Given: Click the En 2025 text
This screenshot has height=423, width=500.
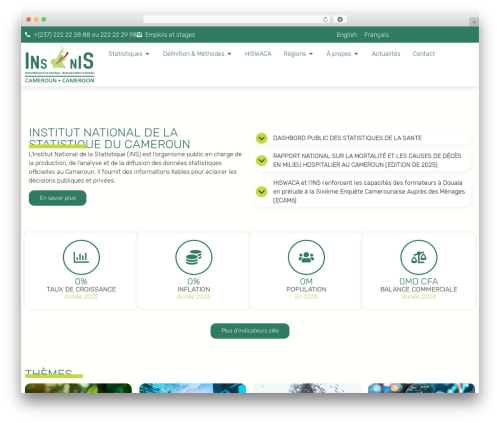Looking at the screenshot, I should 306,297.
